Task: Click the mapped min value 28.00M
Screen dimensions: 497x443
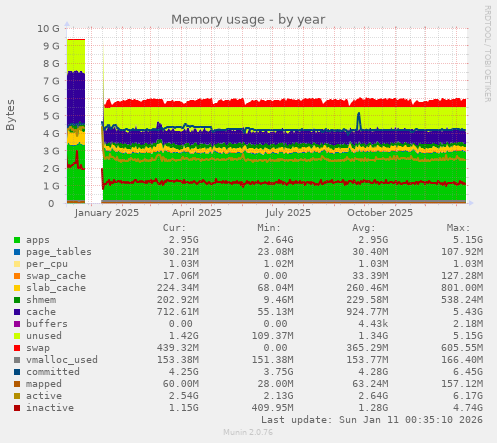Action: point(275,384)
